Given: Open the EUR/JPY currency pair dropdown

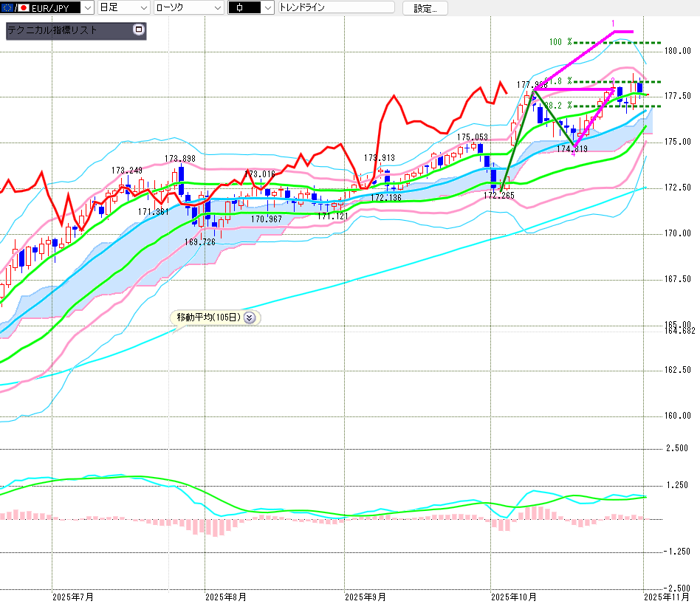Looking at the screenshot, I should point(86,8).
